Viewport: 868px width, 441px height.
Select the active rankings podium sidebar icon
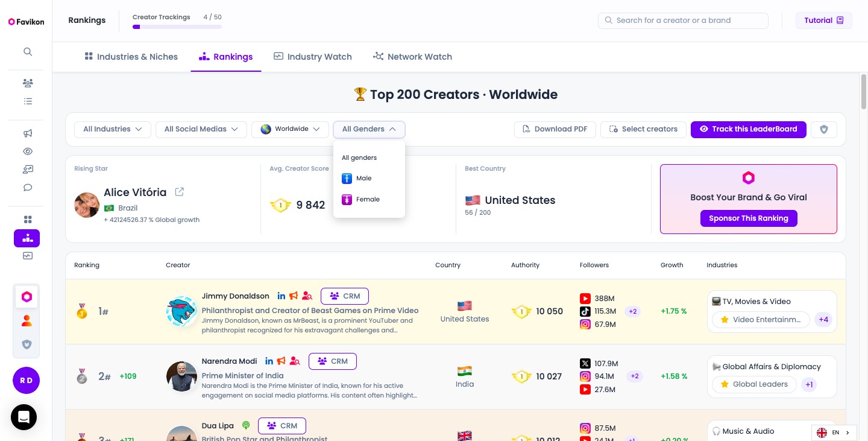click(27, 238)
